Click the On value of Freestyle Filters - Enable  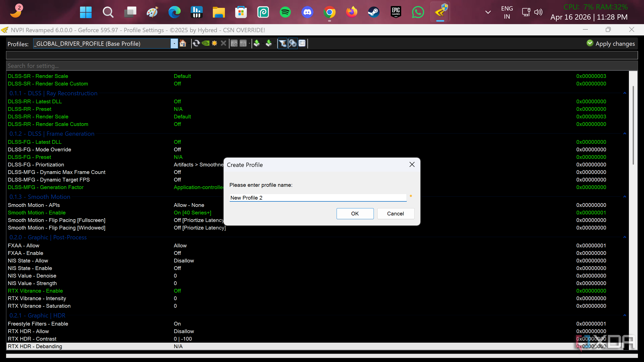click(x=177, y=324)
